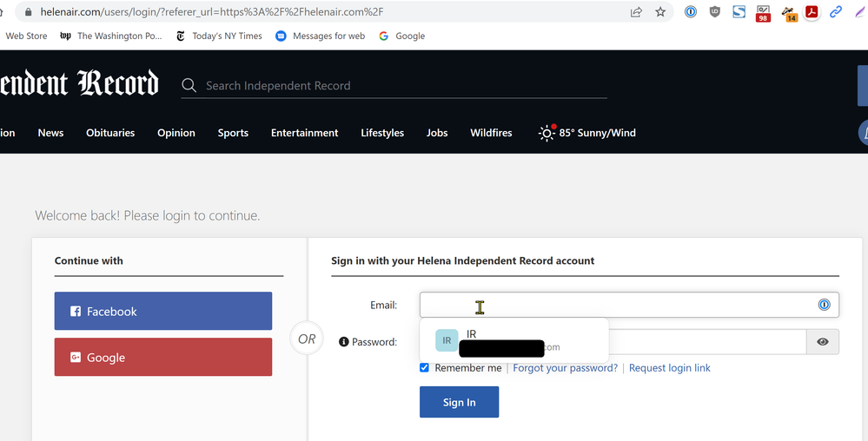Click the blue chain link extension icon
The width and height of the screenshot is (868, 441).
(836, 12)
